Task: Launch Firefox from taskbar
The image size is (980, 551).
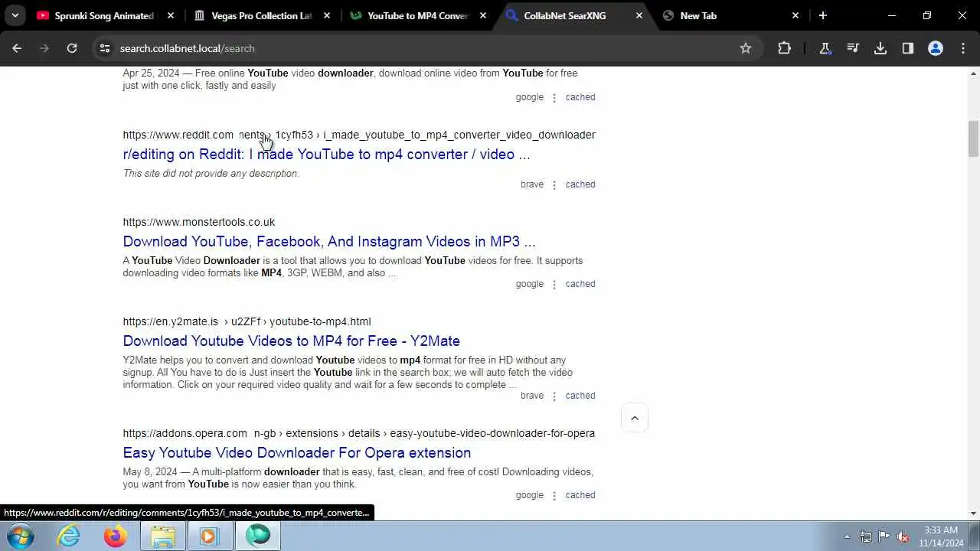Action: click(x=116, y=536)
